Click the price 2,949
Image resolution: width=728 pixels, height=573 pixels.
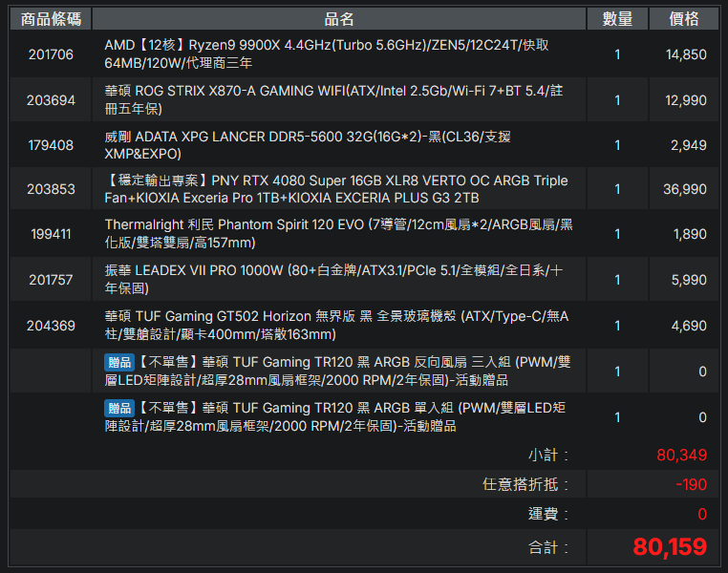(x=689, y=146)
